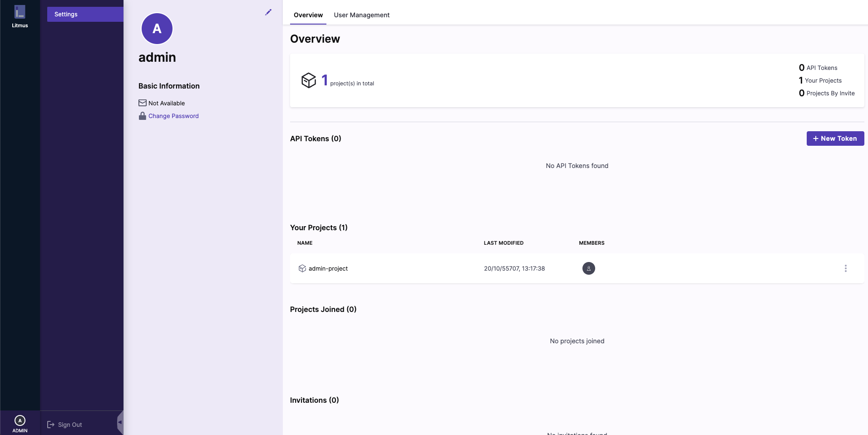Viewport: 868px width, 435px height.
Task: Open the Change Password link
Action: [x=173, y=116]
